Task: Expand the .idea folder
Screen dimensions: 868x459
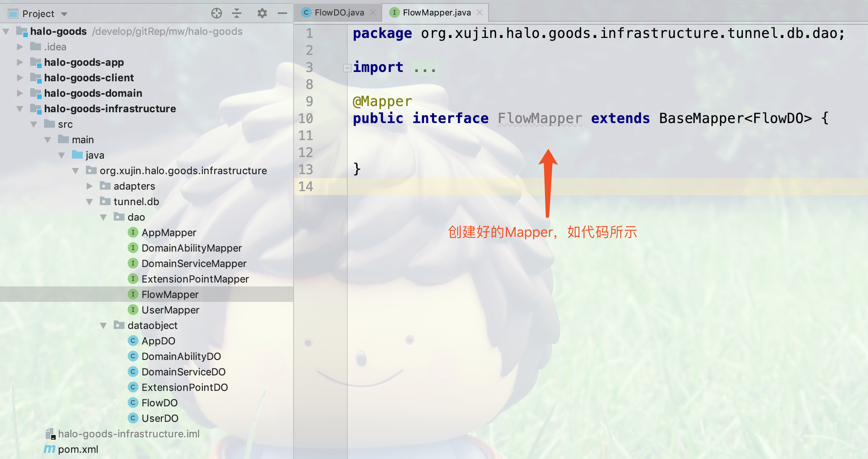Action: point(20,47)
